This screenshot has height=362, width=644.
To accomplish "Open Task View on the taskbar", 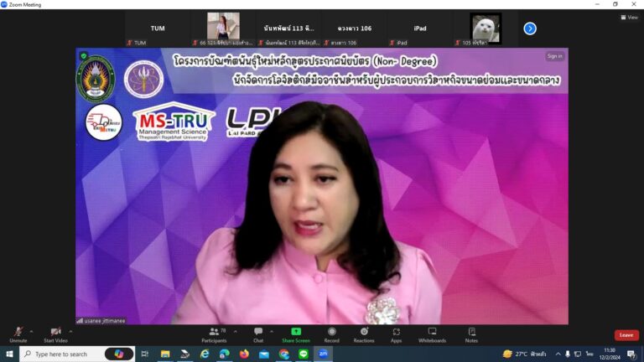I will (144, 354).
